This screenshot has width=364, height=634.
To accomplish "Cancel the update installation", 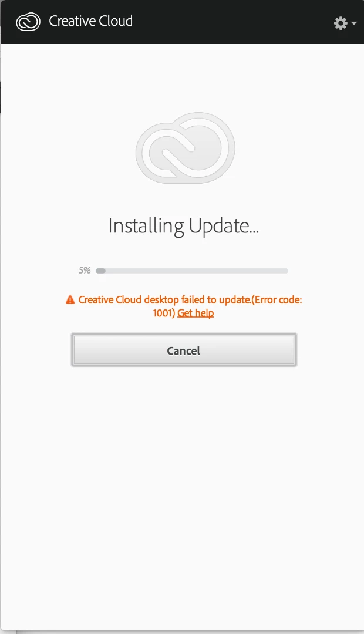I will 184,350.
